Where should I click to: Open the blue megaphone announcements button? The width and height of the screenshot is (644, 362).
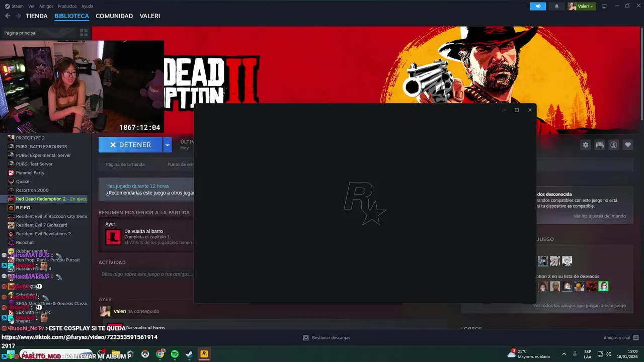538,6
